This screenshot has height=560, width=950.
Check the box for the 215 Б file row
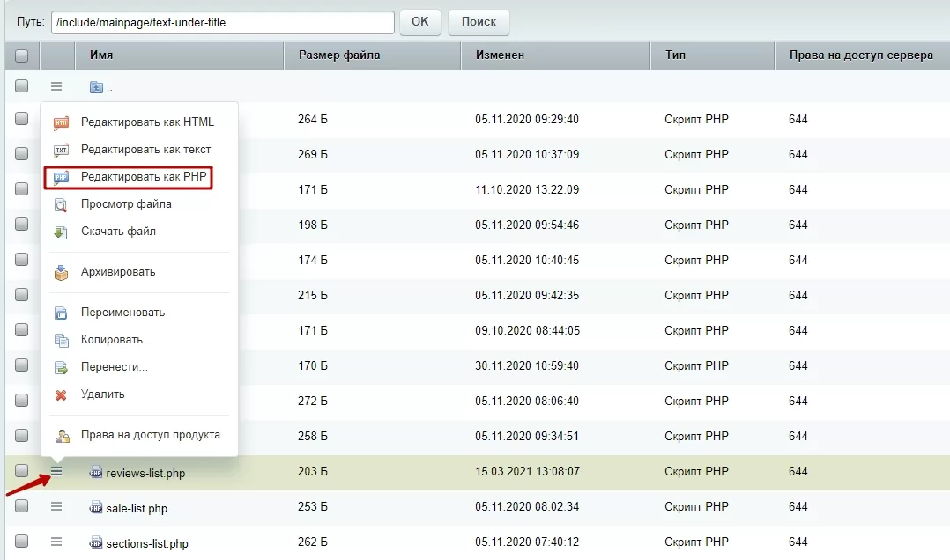[x=22, y=294]
